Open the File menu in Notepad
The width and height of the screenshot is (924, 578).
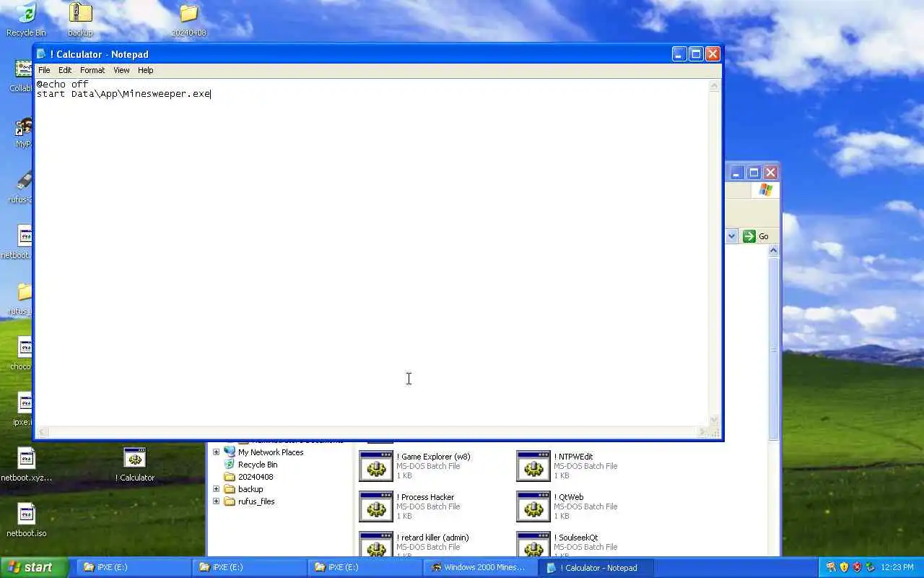(44, 70)
